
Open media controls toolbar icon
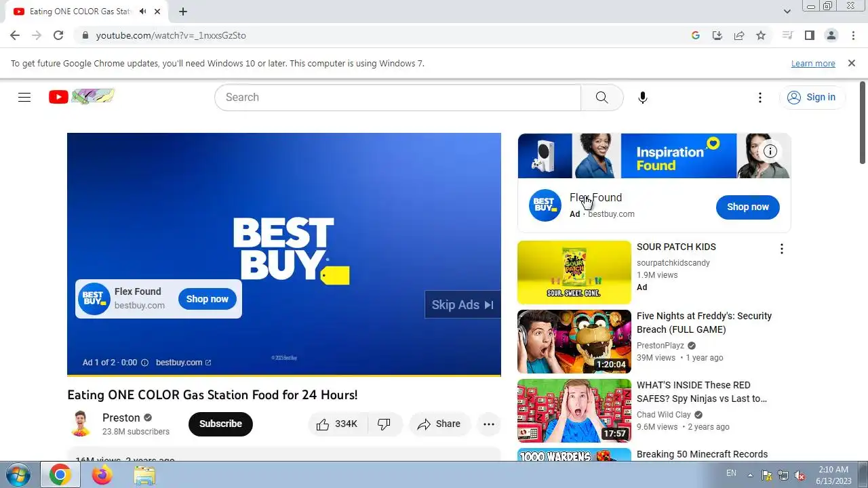pyautogui.click(x=787, y=35)
